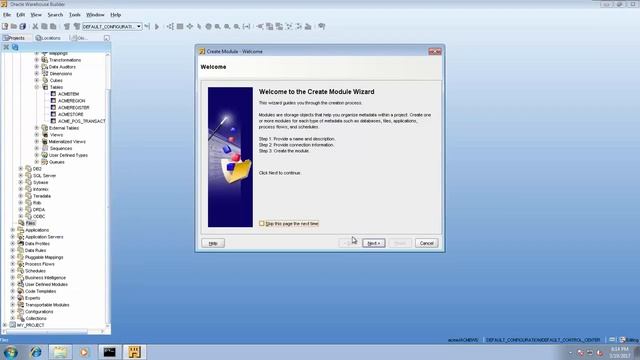Screen dimensions: 640x360
Task: Collapse the Tables tree node
Action: click(37, 87)
